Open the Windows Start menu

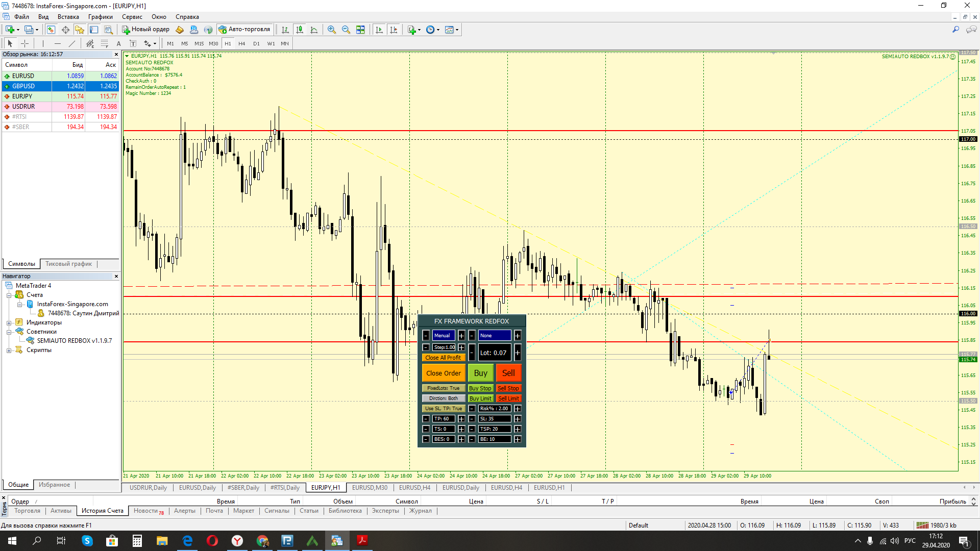tap(12, 541)
